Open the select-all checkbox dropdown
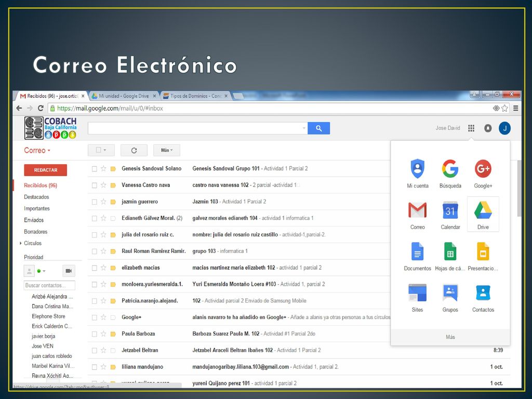Screen dimensions: 532x399 pos(101,150)
